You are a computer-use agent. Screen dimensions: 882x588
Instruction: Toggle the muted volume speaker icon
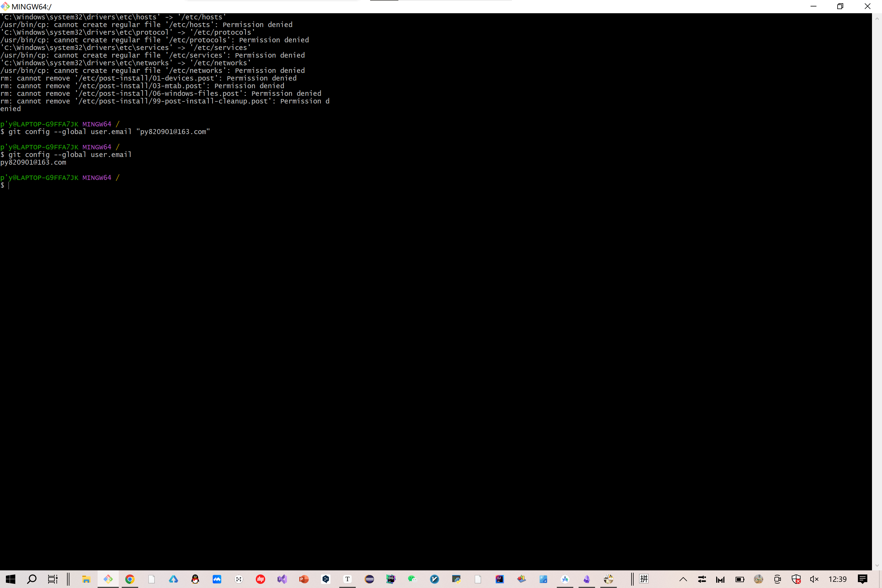pyautogui.click(x=814, y=579)
